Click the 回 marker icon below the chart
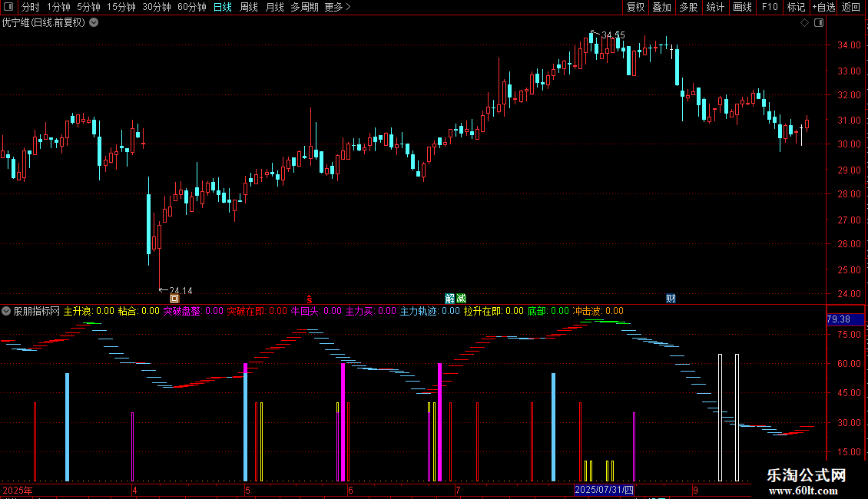 [174, 299]
